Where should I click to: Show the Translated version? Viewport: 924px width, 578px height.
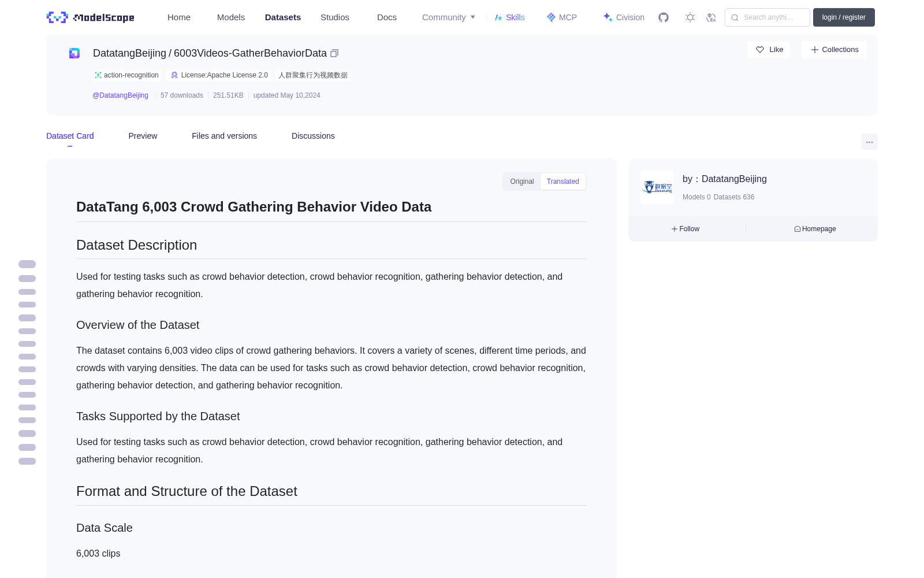pos(563,181)
